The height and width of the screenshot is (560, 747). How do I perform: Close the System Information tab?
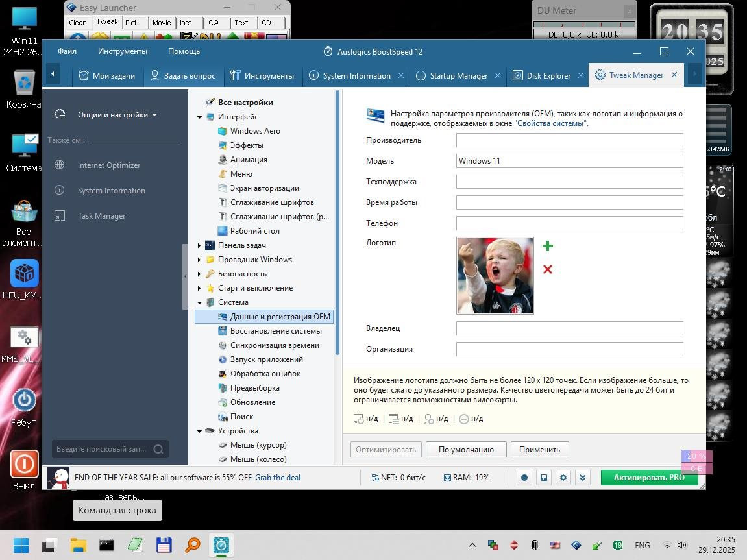click(x=401, y=75)
